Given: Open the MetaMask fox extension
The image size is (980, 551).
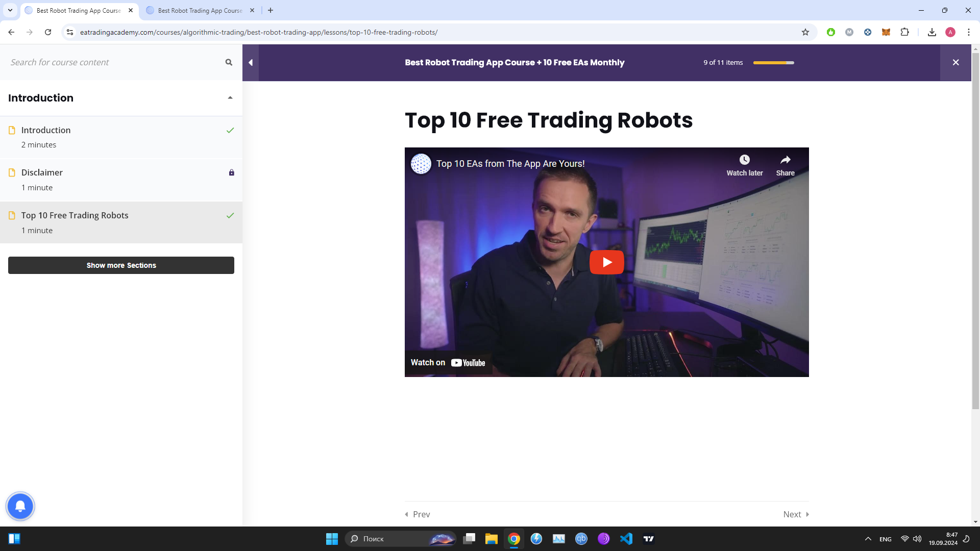Looking at the screenshot, I should [886, 32].
